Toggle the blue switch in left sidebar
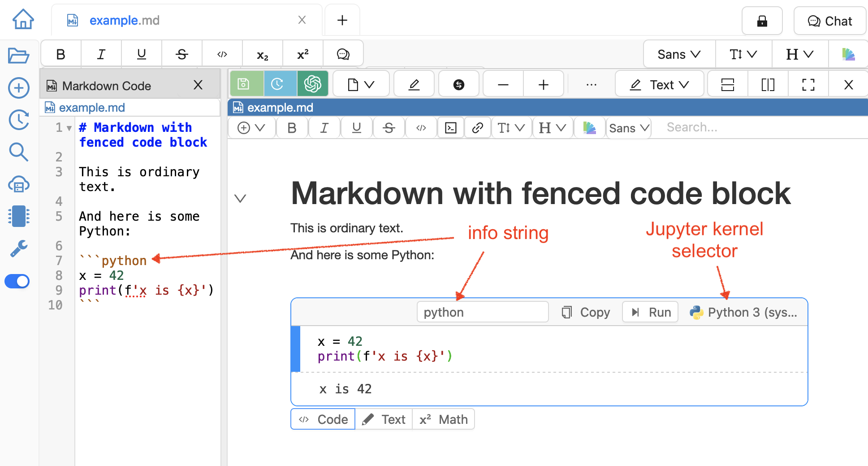This screenshot has width=868, height=466. point(17,281)
